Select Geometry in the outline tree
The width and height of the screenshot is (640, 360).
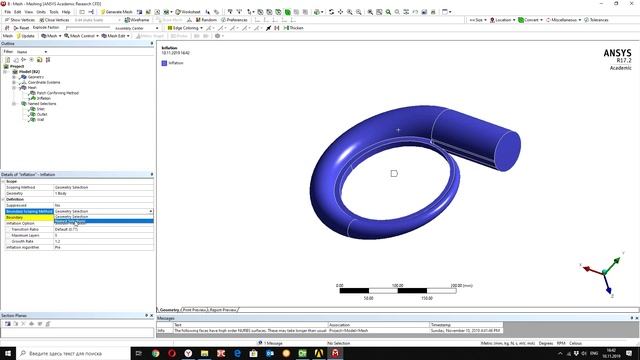36,77
